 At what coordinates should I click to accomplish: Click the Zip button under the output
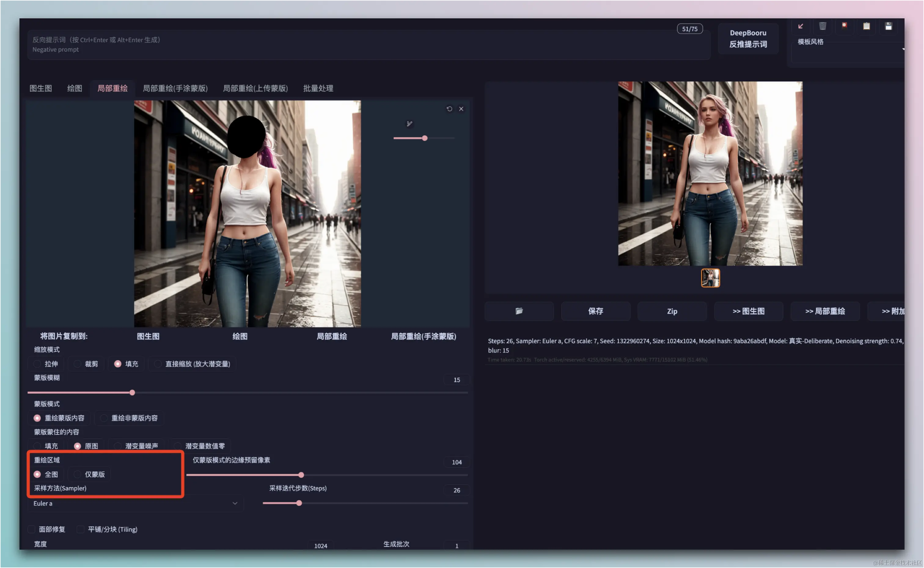[672, 311]
